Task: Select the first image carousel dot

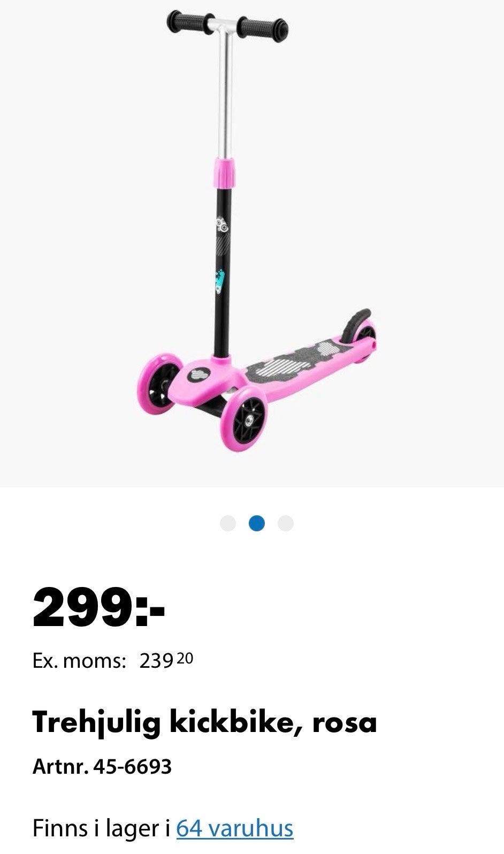Action: [x=228, y=523]
